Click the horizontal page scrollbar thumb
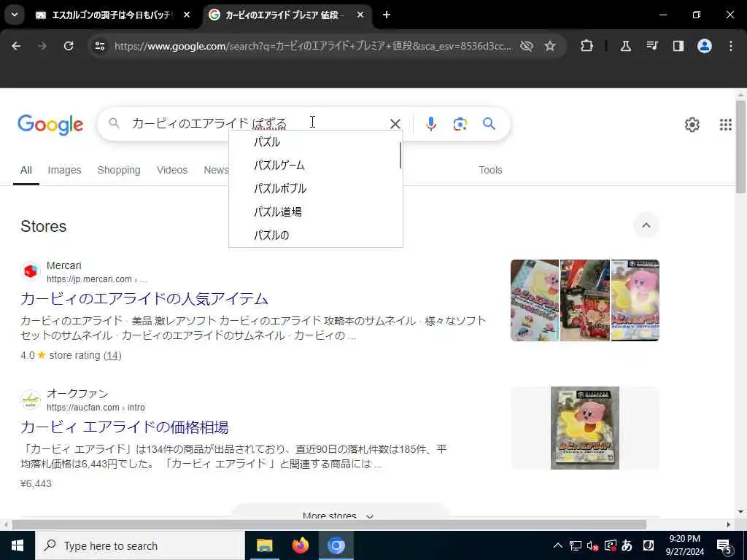 pyautogui.click(x=329, y=525)
